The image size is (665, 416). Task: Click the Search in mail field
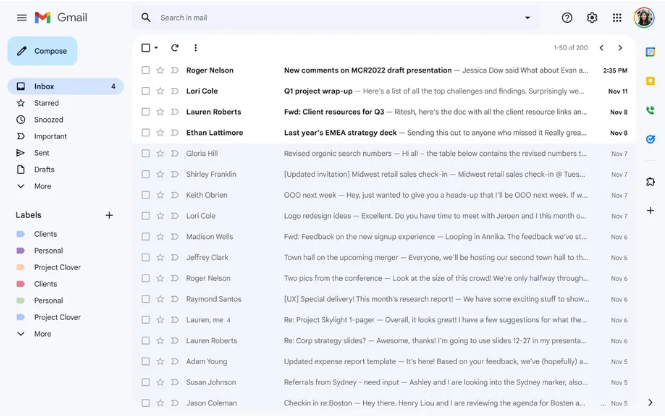coord(337,17)
